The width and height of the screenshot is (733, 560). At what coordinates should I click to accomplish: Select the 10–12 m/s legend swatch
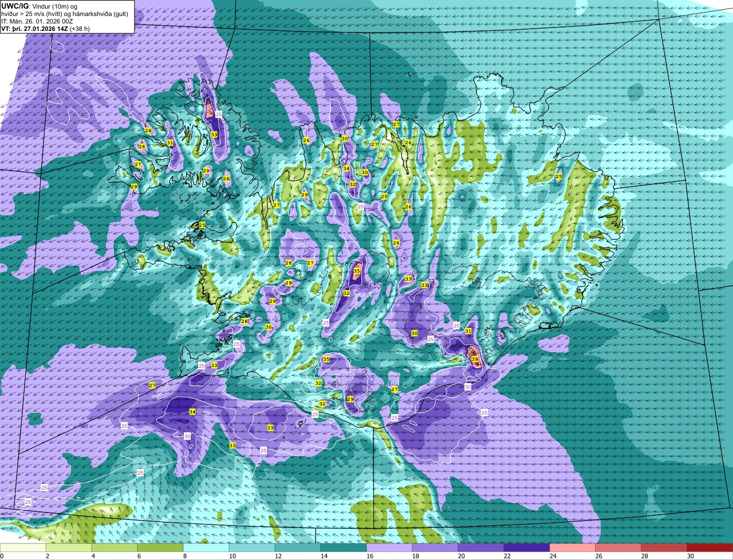tap(253, 548)
